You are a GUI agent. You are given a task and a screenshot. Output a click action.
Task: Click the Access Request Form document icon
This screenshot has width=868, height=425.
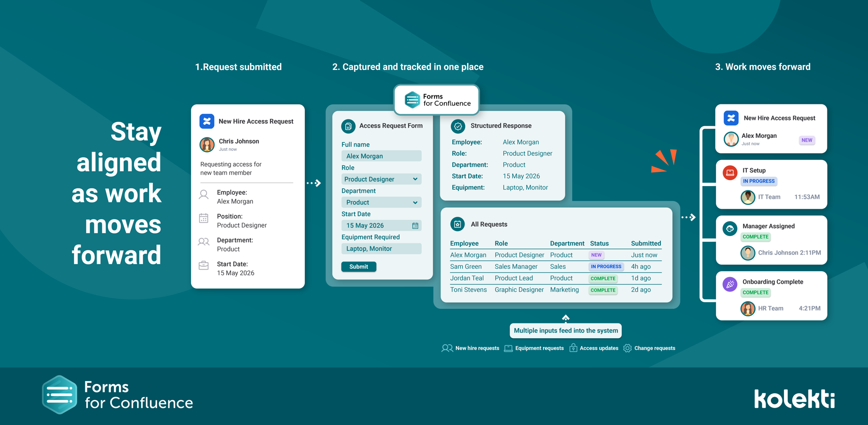point(348,126)
